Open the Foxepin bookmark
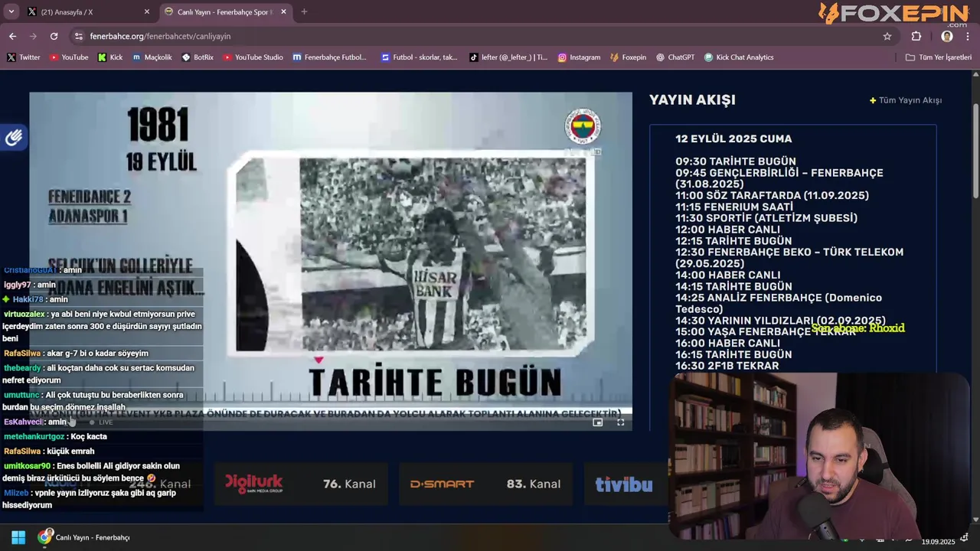 pyautogui.click(x=628, y=57)
